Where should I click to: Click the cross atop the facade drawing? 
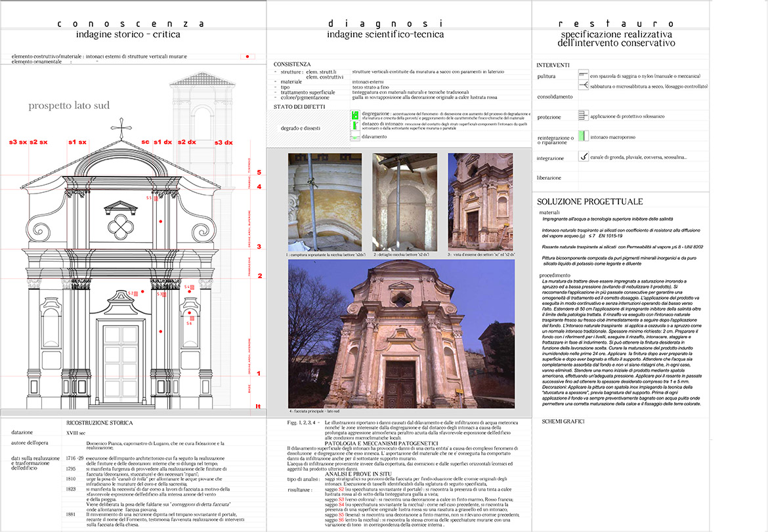(x=121, y=127)
